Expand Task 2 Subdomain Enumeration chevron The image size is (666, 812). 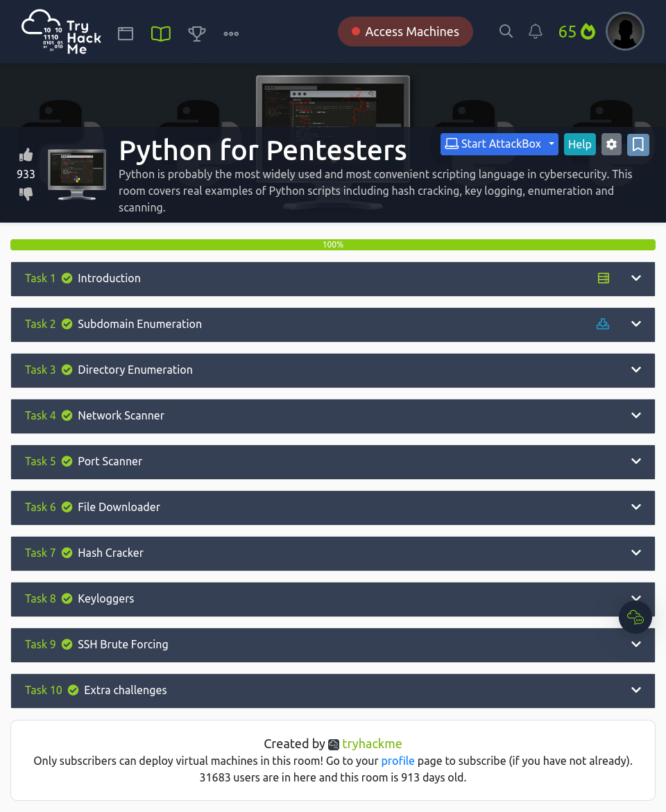[x=636, y=325]
